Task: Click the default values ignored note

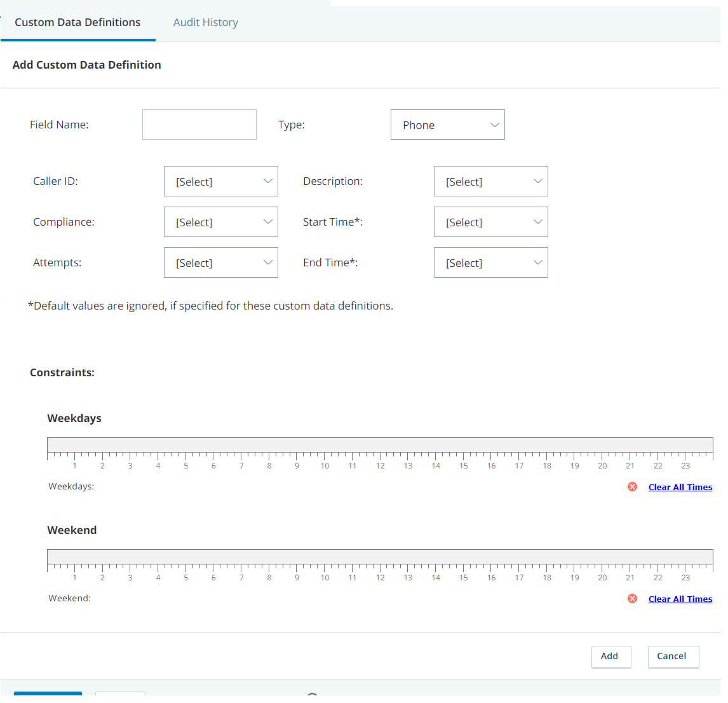Action: point(210,306)
